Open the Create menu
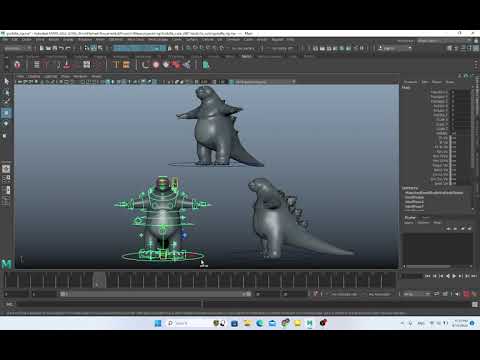Viewport: 480px width, 360px height. (26, 40)
